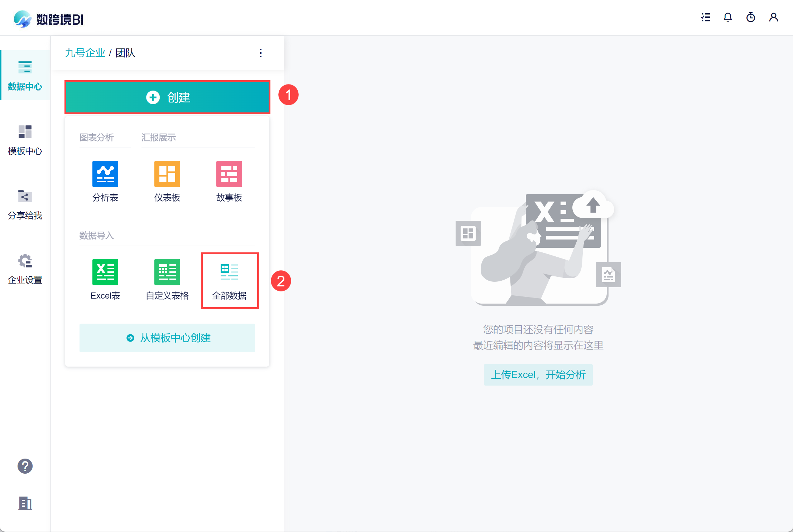The width and height of the screenshot is (793, 532).
Task: Choose the 自定义表格 custom table icon
Action: click(167, 272)
